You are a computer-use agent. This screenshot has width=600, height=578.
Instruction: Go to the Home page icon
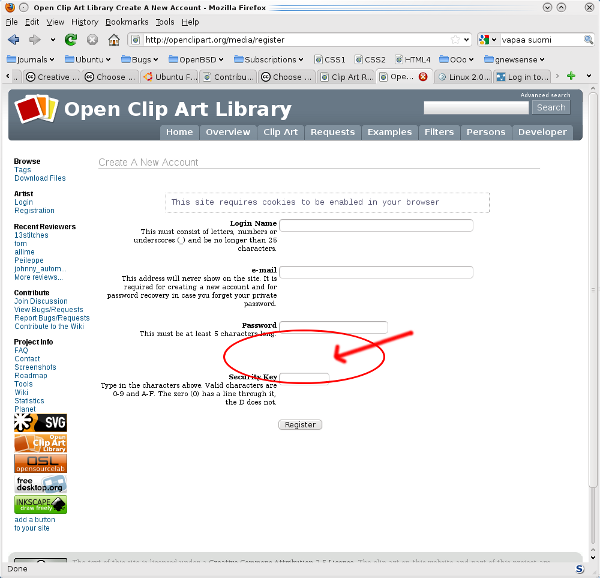tap(114, 40)
